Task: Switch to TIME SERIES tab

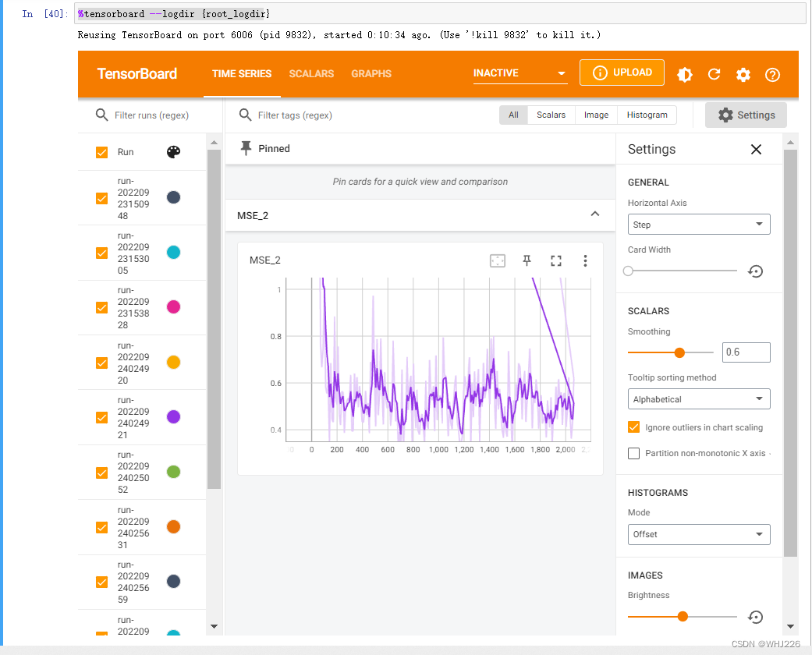Action: 241,73
